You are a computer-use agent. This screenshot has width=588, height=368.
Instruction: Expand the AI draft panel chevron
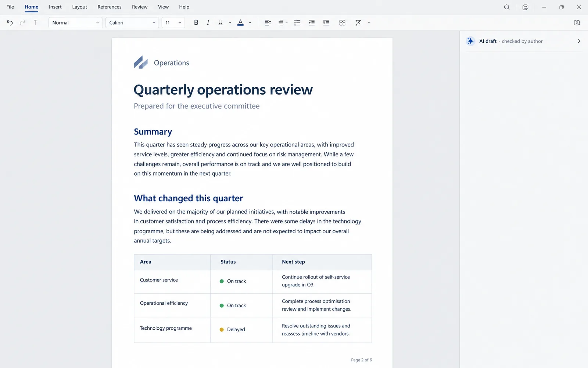tap(579, 41)
